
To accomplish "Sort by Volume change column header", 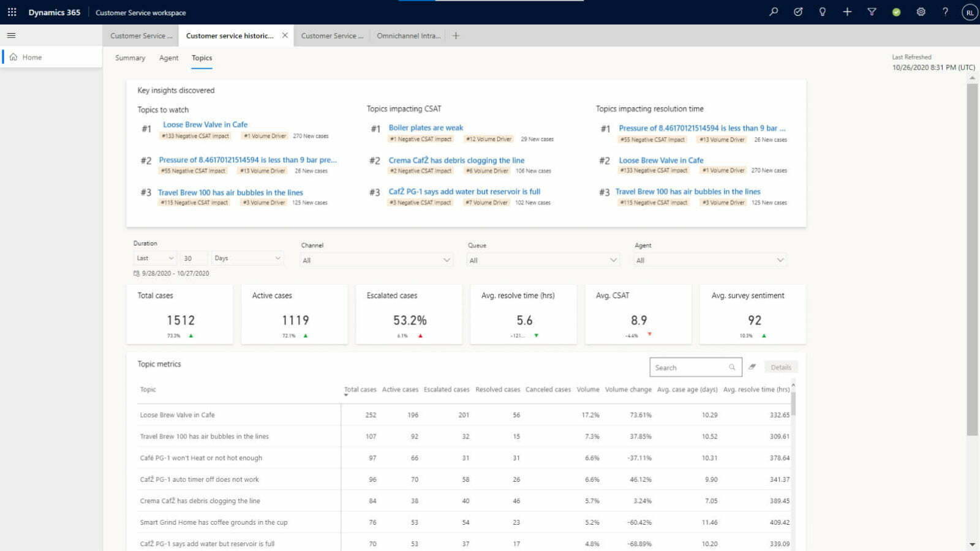I will pyautogui.click(x=628, y=389).
